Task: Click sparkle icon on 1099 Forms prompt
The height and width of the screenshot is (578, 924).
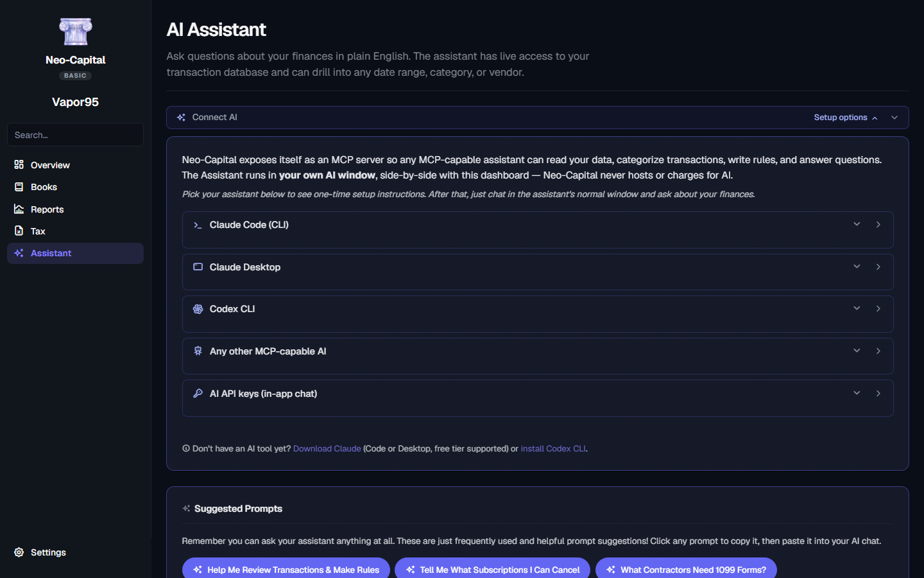Action: coord(611,570)
